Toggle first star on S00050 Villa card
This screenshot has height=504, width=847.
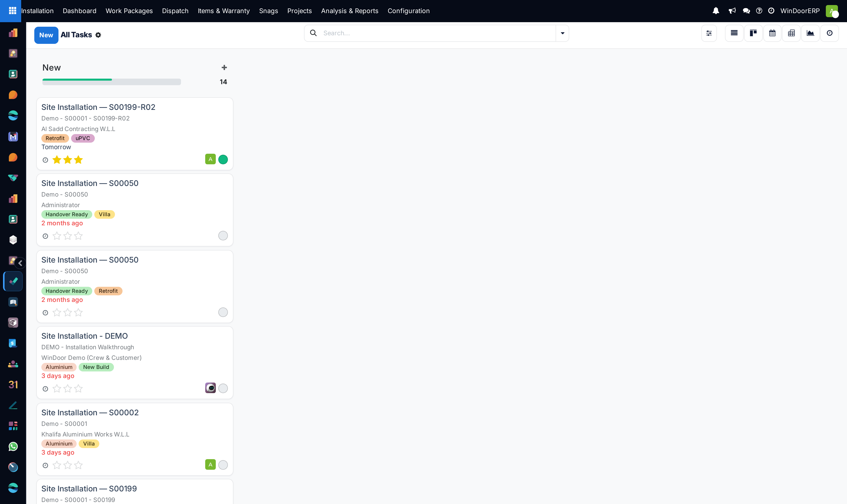tap(57, 236)
